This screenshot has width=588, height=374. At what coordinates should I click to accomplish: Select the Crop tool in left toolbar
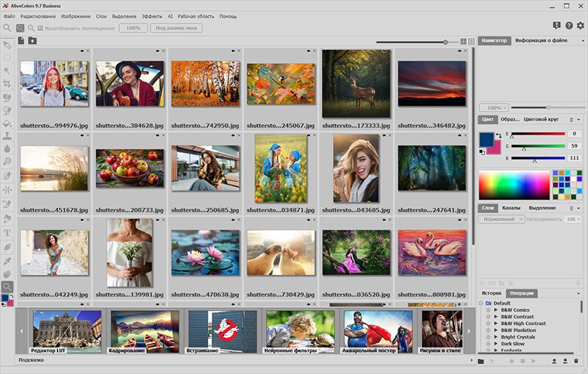tap(7, 83)
